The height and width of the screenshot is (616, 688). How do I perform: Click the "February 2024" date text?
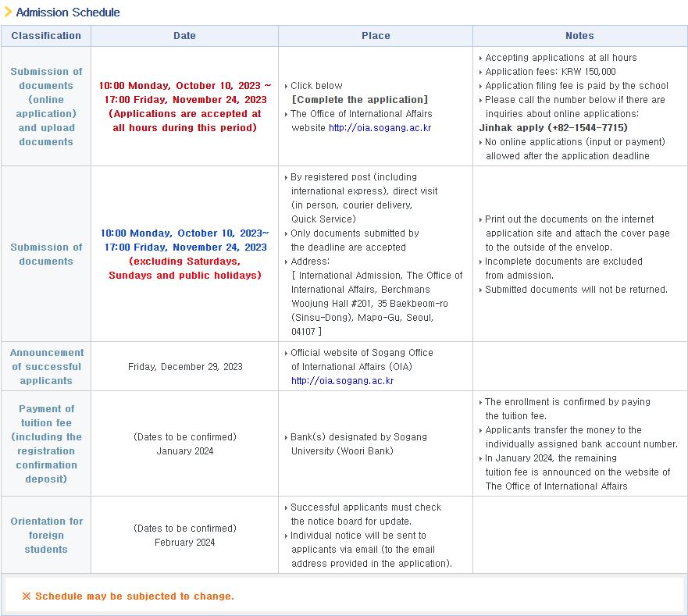pos(185,543)
